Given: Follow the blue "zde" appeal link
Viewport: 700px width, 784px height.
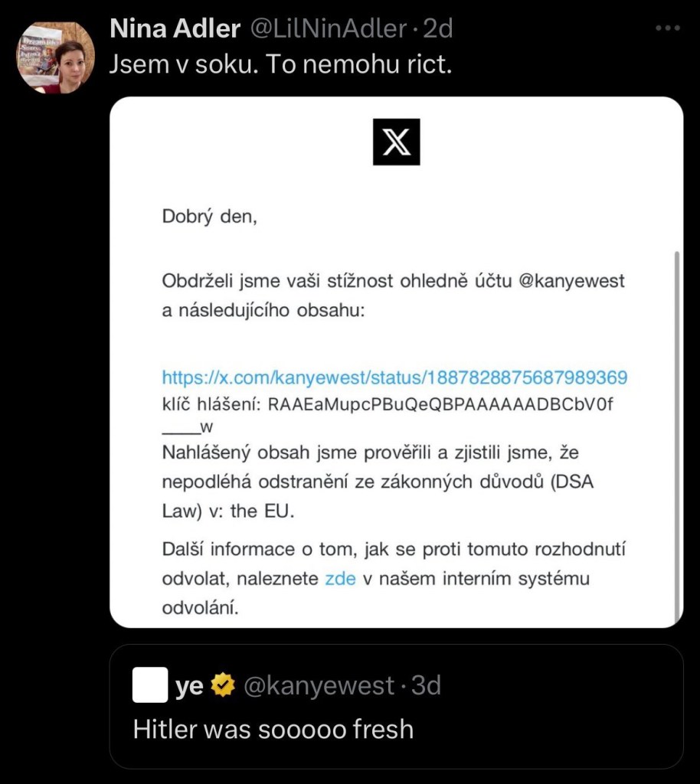Looking at the screenshot, I should (x=340, y=579).
